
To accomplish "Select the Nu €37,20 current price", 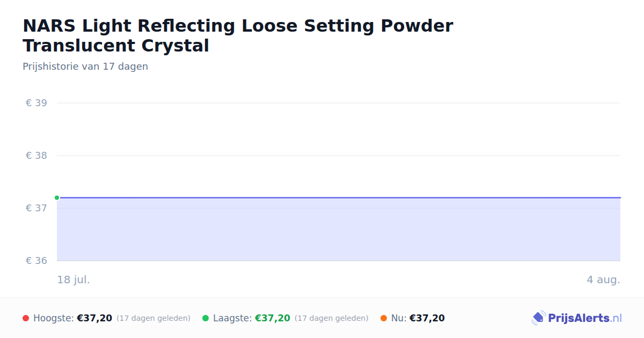I will tap(427, 318).
